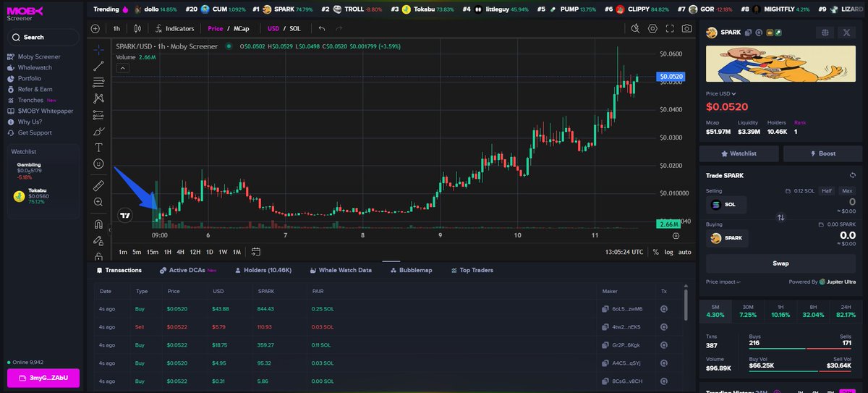Activate the zoom in tool
This screenshot has width=868, height=393.
click(x=98, y=202)
